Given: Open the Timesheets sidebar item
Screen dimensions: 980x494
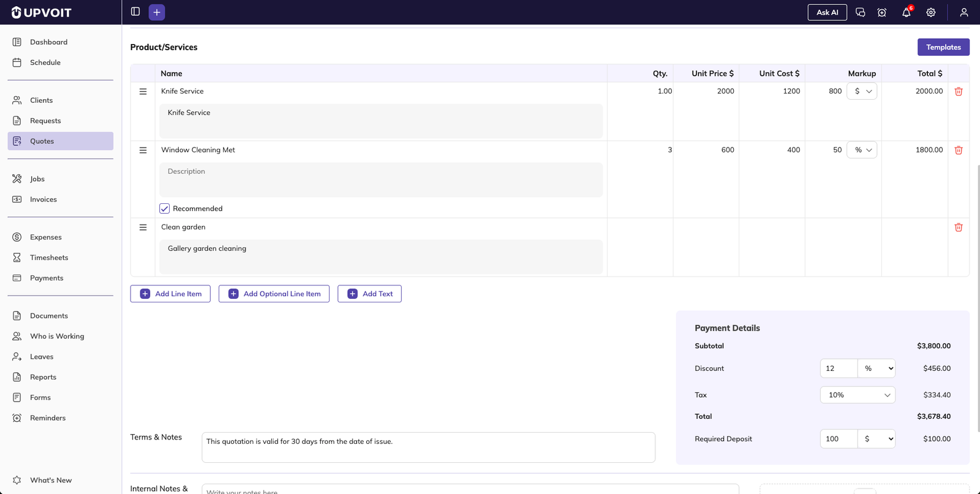Looking at the screenshot, I should (x=49, y=258).
